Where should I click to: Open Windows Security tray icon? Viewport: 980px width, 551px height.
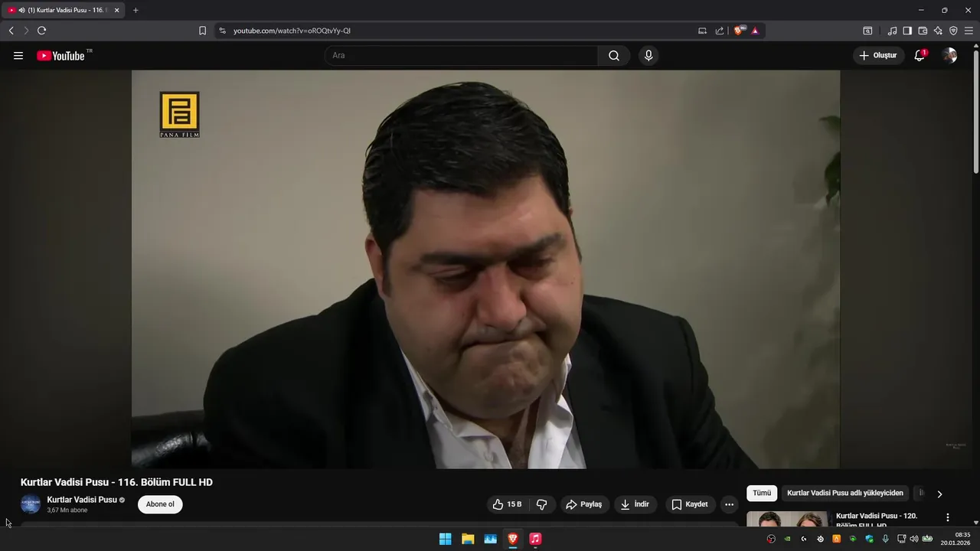click(x=869, y=539)
